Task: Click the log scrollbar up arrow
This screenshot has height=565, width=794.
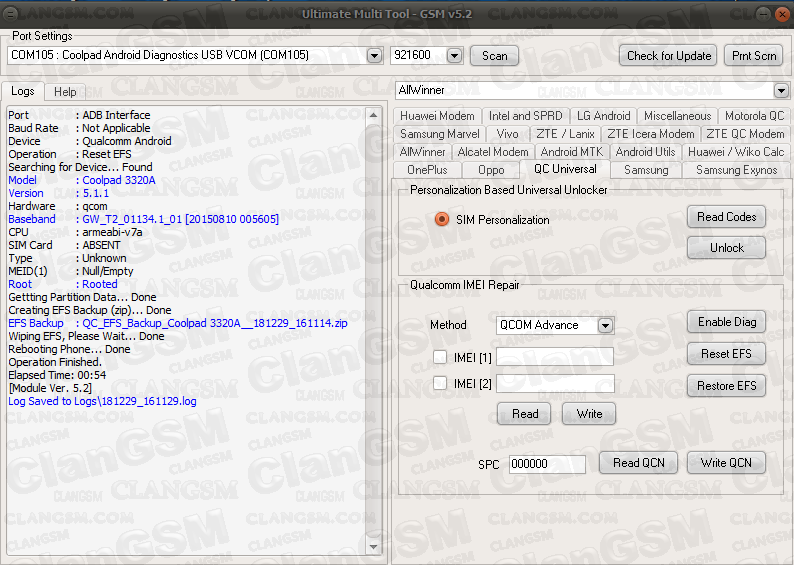Action: click(x=373, y=115)
